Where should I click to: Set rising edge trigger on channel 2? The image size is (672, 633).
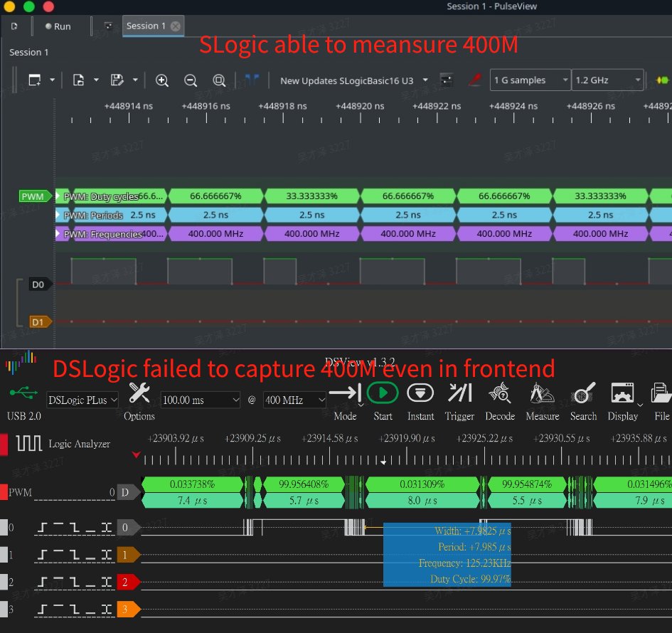click(41, 582)
